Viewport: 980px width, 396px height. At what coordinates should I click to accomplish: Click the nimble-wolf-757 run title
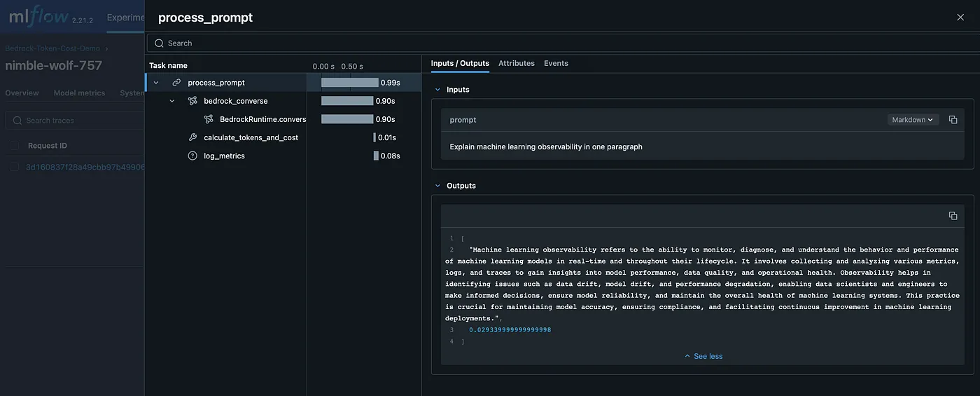click(x=54, y=66)
